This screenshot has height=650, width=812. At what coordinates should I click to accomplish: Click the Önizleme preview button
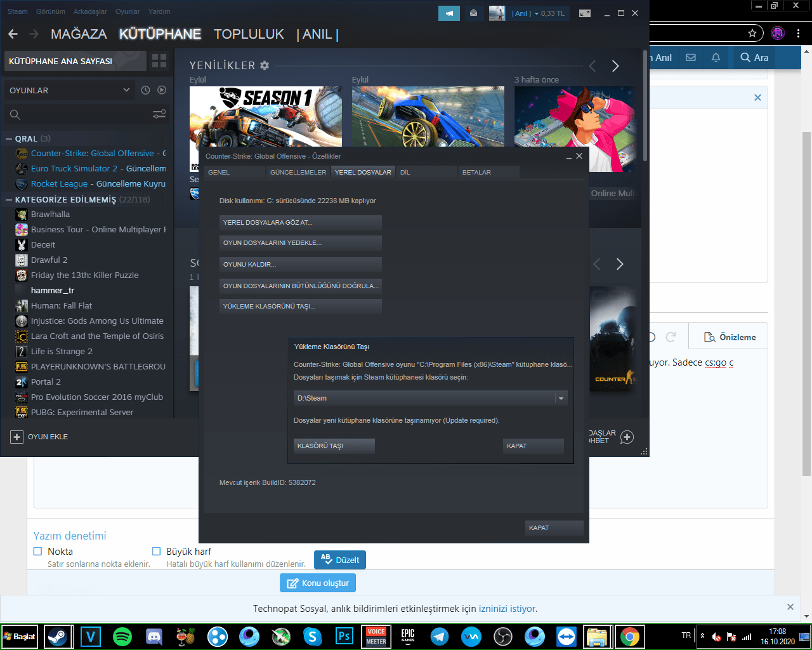pyautogui.click(x=730, y=337)
